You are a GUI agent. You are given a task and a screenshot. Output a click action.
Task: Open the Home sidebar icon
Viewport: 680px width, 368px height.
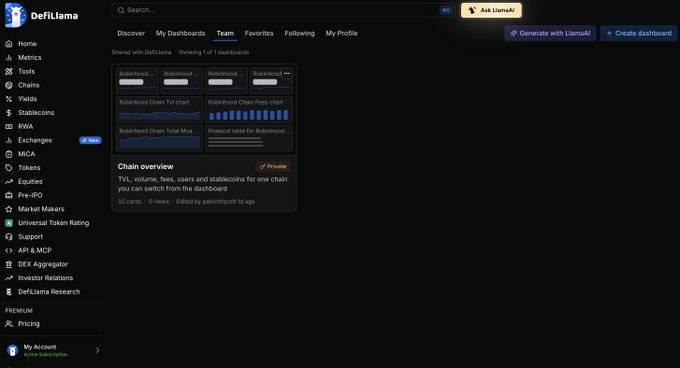click(9, 44)
